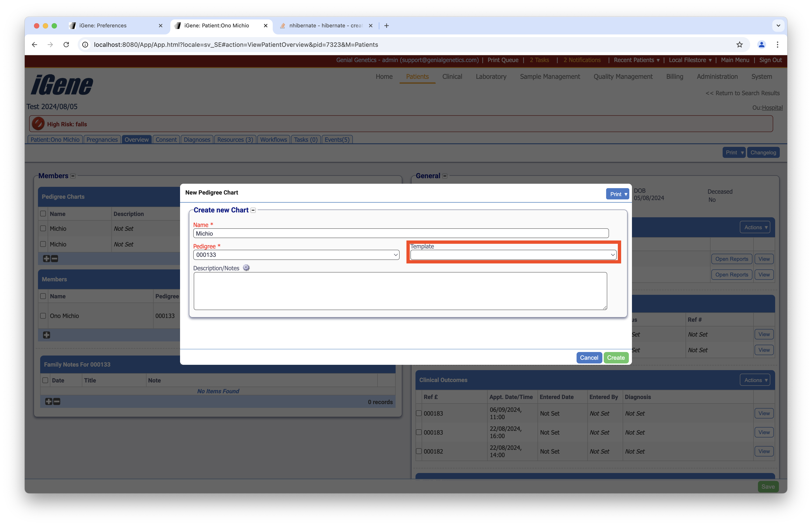Viewport: 812px width, 526px height.
Task: Click the Return to Search Results link
Action: (742, 93)
